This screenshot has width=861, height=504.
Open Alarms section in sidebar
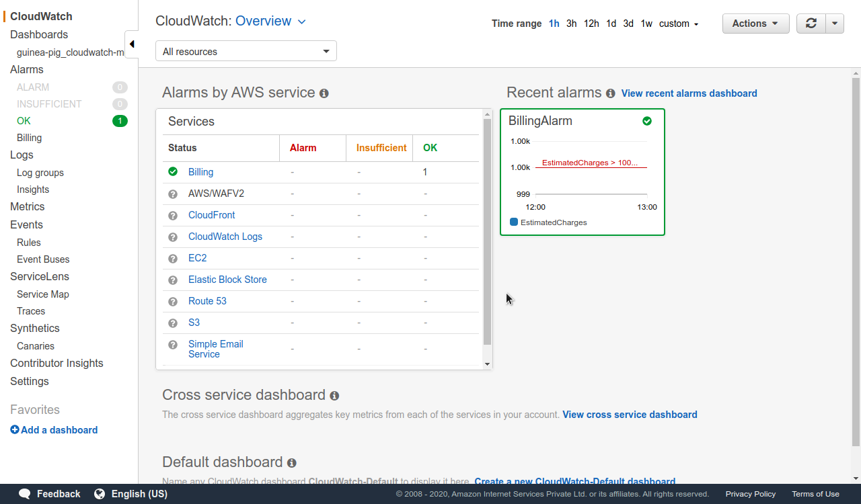(27, 69)
